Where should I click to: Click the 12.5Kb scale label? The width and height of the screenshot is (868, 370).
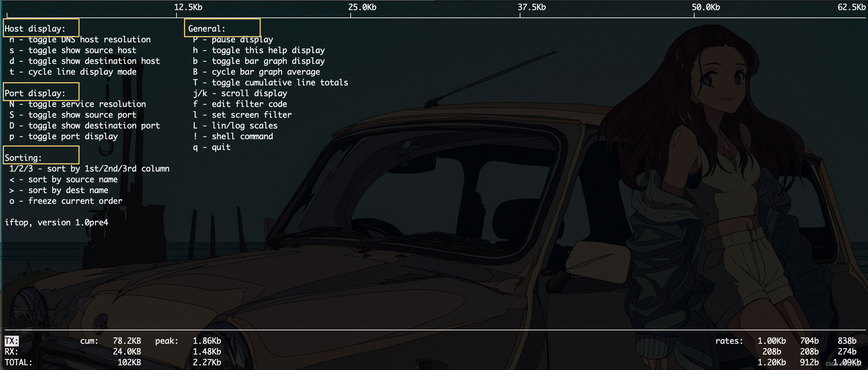click(188, 7)
